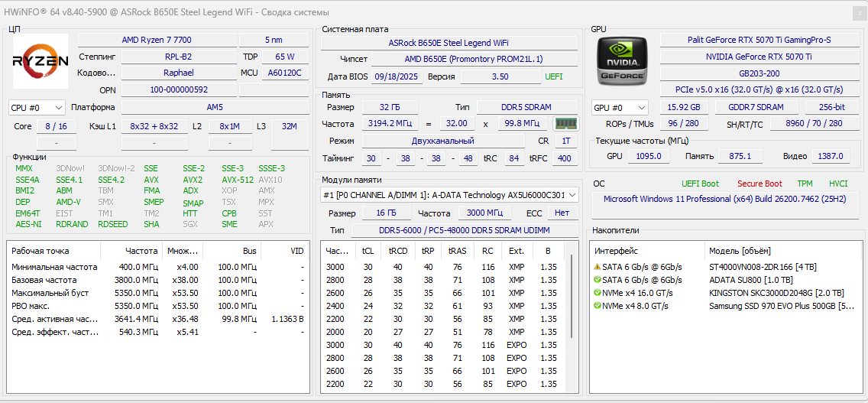Click the warning icon beside ST4000VN008 drive
Screen dimensions: 868x403
598,267
